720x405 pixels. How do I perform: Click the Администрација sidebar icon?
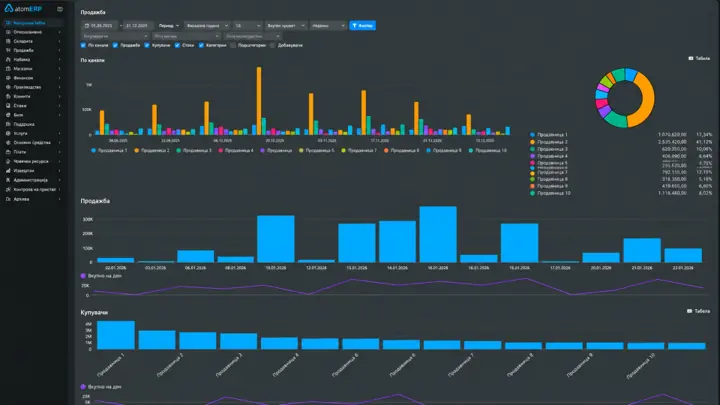tap(8, 180)
